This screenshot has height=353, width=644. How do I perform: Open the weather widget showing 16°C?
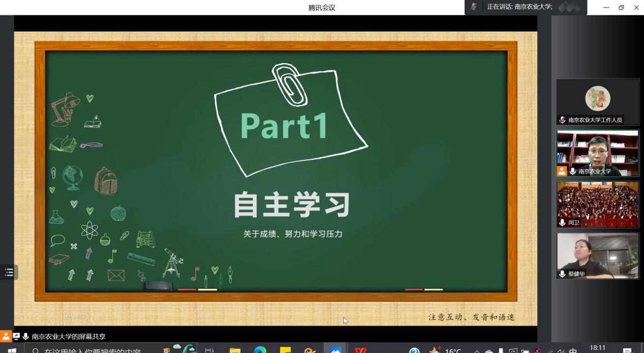445,350
